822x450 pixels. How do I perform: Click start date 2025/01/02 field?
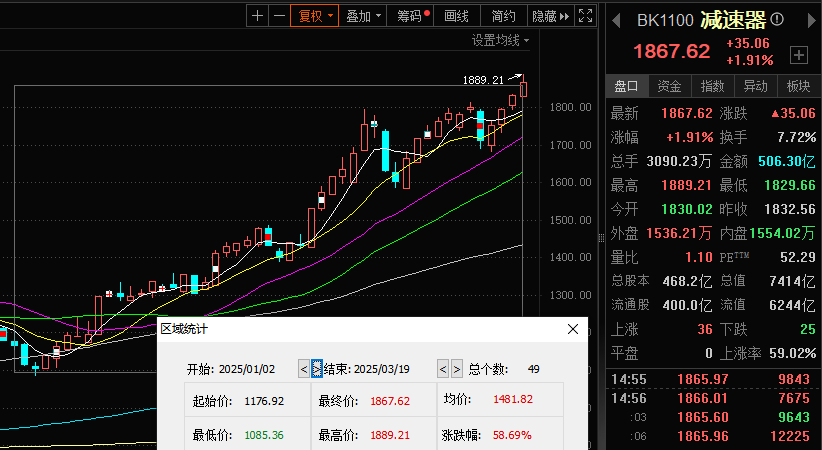246,369
